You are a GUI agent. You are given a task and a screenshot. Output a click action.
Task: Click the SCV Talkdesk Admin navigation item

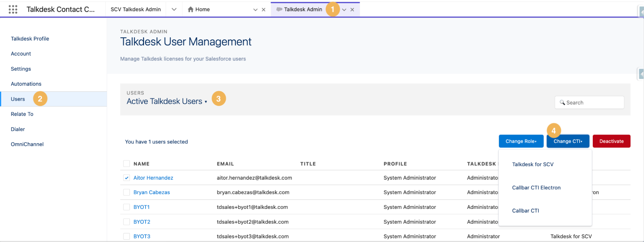pos(136,9)
